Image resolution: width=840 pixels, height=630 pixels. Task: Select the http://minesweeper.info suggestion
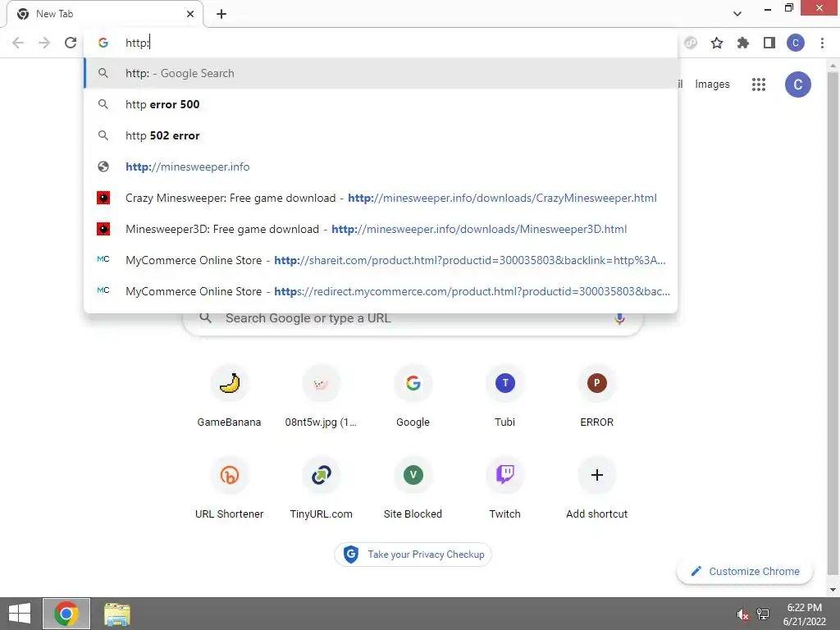click(381, 167)
